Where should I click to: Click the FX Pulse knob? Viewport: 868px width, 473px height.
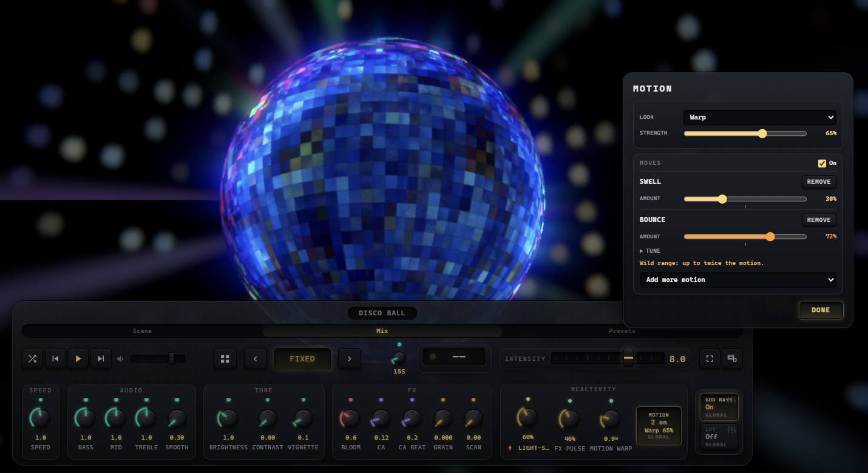pos(569,418)
